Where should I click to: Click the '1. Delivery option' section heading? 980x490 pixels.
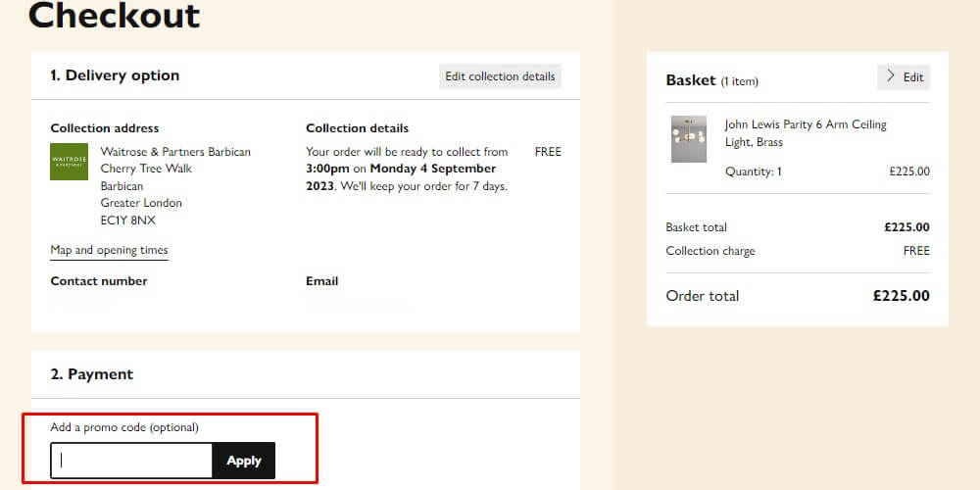pyautogui.click(x=115, y=75)
